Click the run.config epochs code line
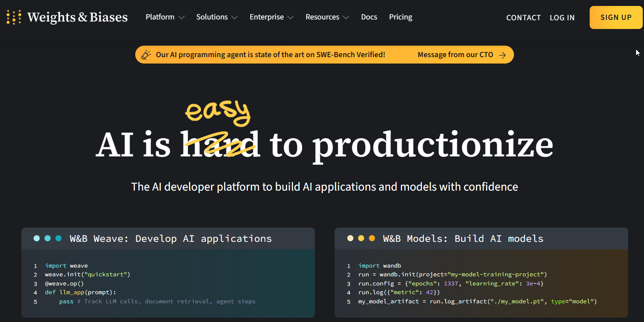Viewport: 644px width, 322px height. coord(451,283)
